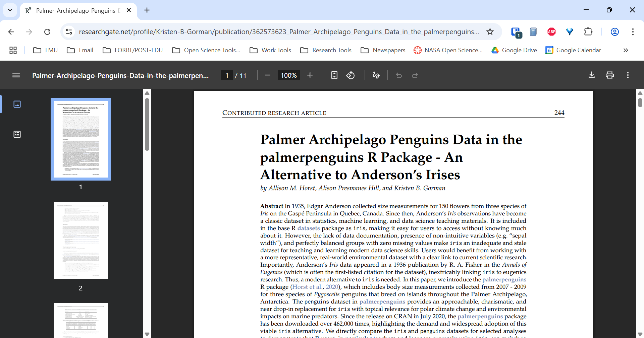Follow the 'Horst et al., 2020' citation link
The width and height of the screenshot is (644, 338).
click(315, 287)
